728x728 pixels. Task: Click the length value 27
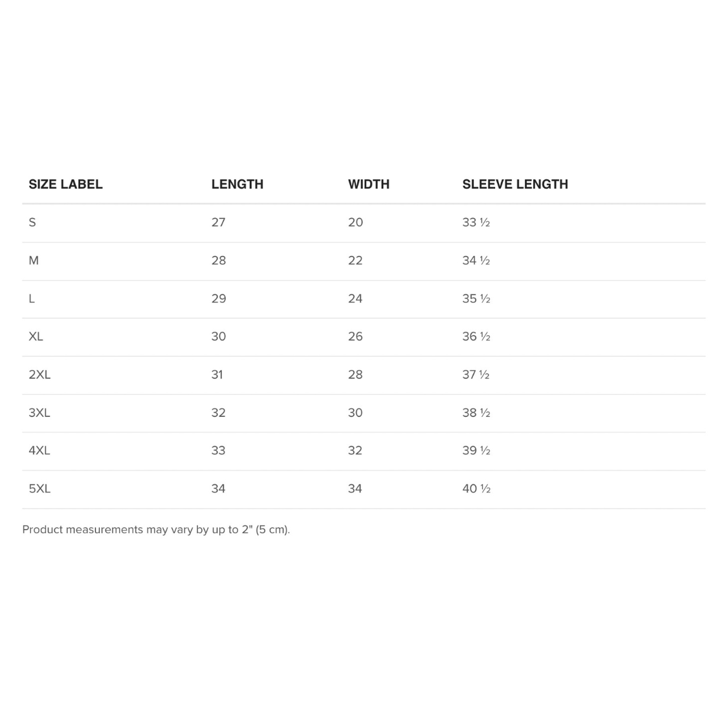(x=218, y=223)
